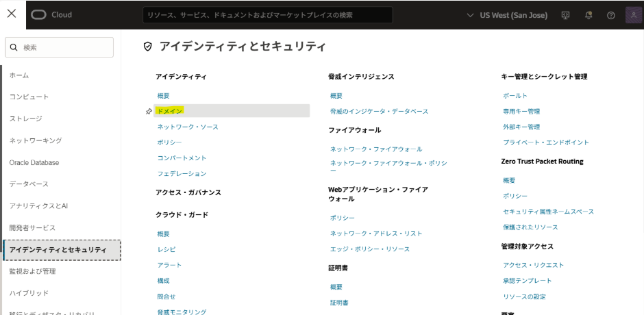
Task: Click the magnifier icon in the menu search box
Action: 14,47
